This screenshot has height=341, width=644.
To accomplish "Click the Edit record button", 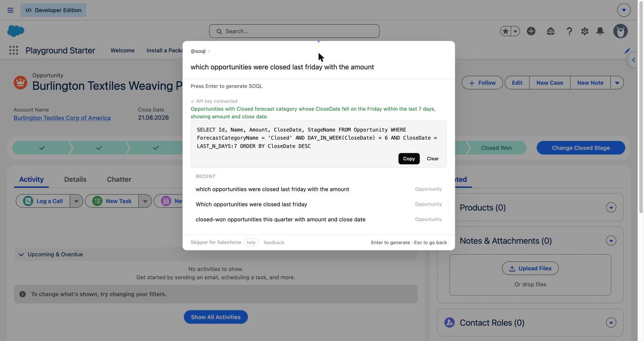I will pos(517,83).
